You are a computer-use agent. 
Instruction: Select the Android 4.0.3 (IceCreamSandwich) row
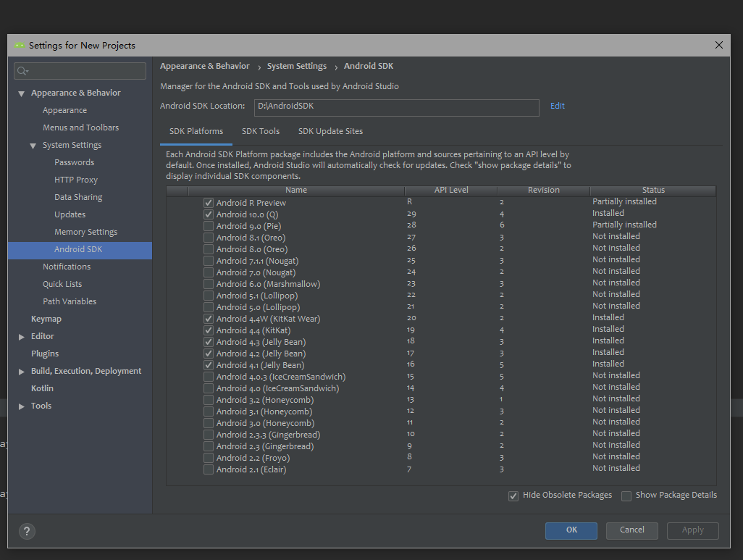441,377
